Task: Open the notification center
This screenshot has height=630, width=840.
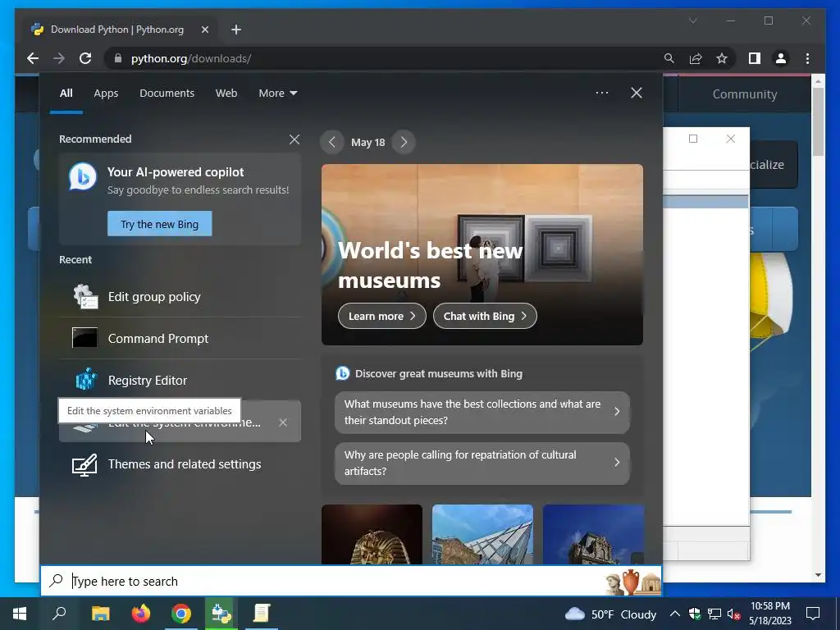Action: pos(813,614)
